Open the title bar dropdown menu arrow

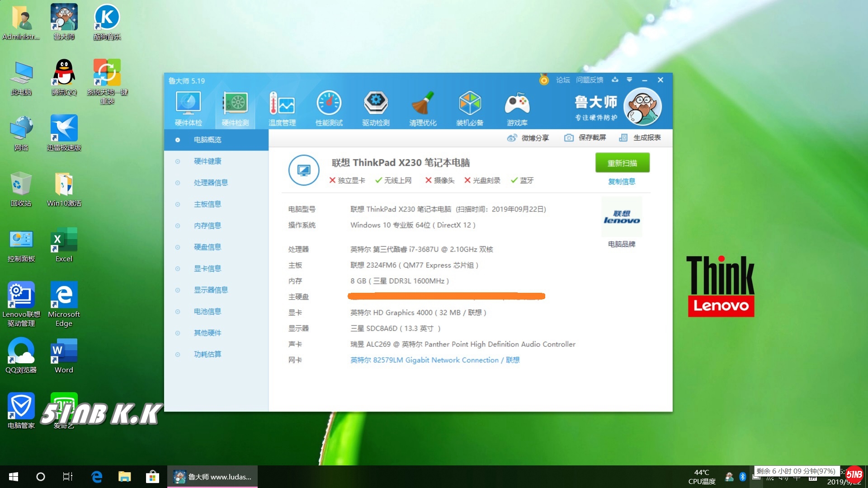[x=629, y=80]
